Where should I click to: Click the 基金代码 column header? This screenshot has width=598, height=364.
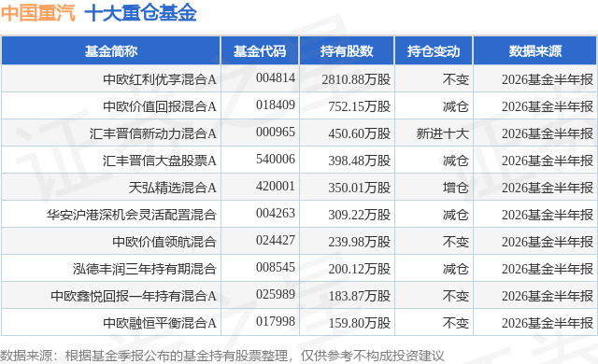pos(260,51)
